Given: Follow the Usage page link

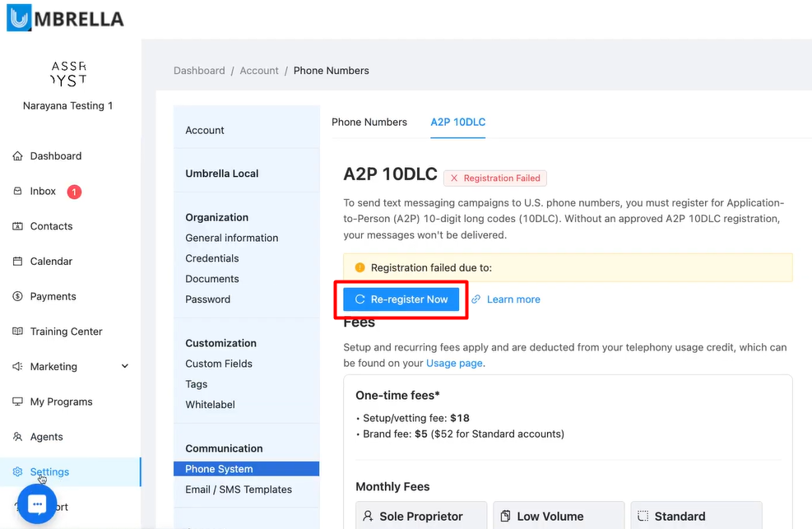Looking at the screenshot, I should click(454, 363).
